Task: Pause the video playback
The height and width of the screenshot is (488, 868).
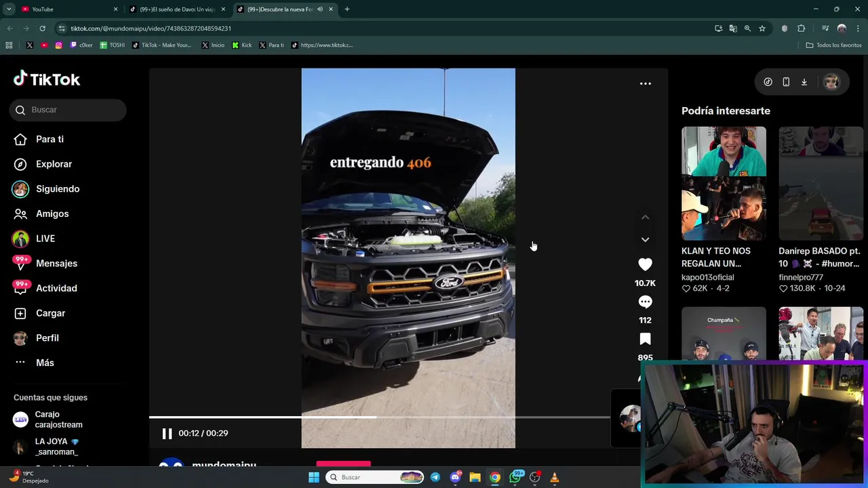Action: 167,434
